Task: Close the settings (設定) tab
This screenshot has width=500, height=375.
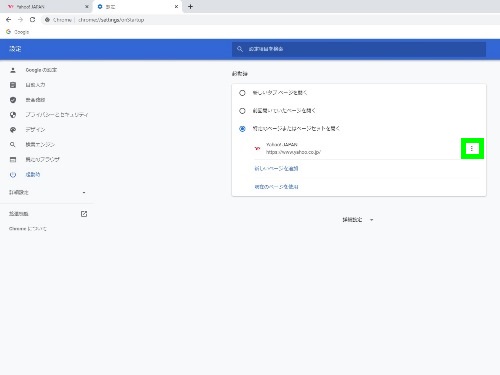Action: tap(176, 6)
